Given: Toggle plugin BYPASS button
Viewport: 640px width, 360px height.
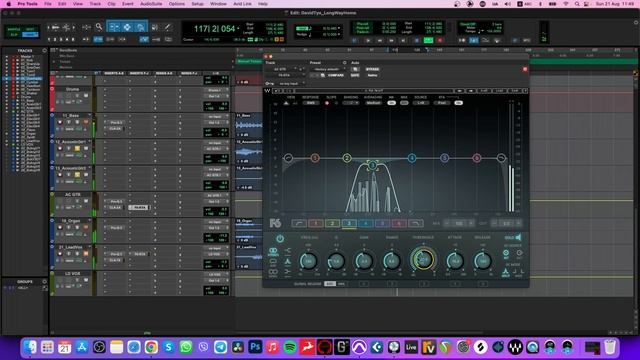Looking at the screenshot, I should tap(372, 69).
